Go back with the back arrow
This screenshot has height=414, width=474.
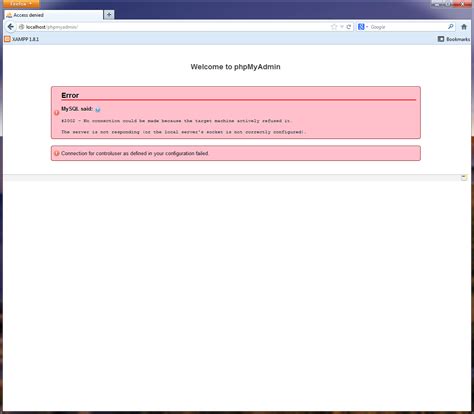[10, 27]
